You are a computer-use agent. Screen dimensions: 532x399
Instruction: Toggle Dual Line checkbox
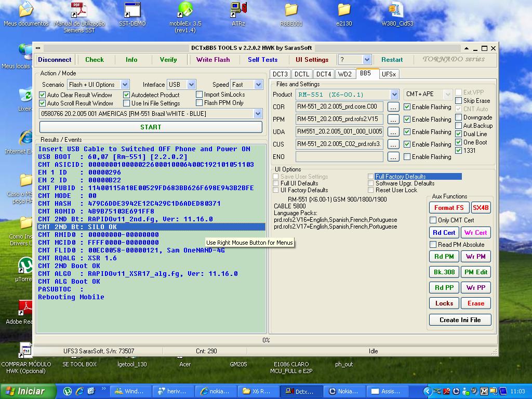(458, 134)
